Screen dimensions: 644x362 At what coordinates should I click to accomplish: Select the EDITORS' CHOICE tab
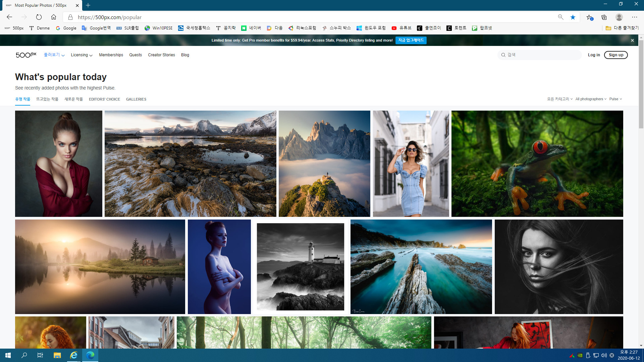[x=104, y=99]
